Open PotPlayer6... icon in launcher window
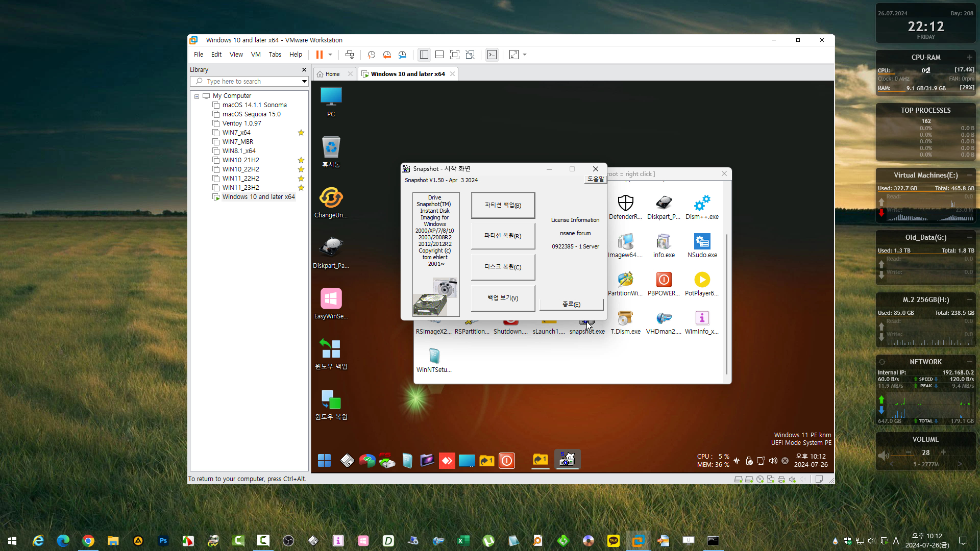The width and height of the screenshot is (980, 551). click(x=702, y=283)
